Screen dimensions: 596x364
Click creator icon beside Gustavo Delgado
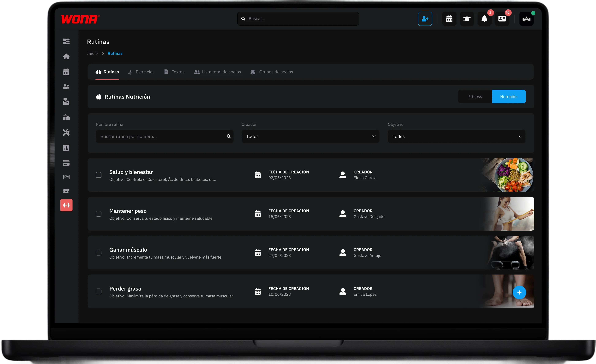pos(343,214)
